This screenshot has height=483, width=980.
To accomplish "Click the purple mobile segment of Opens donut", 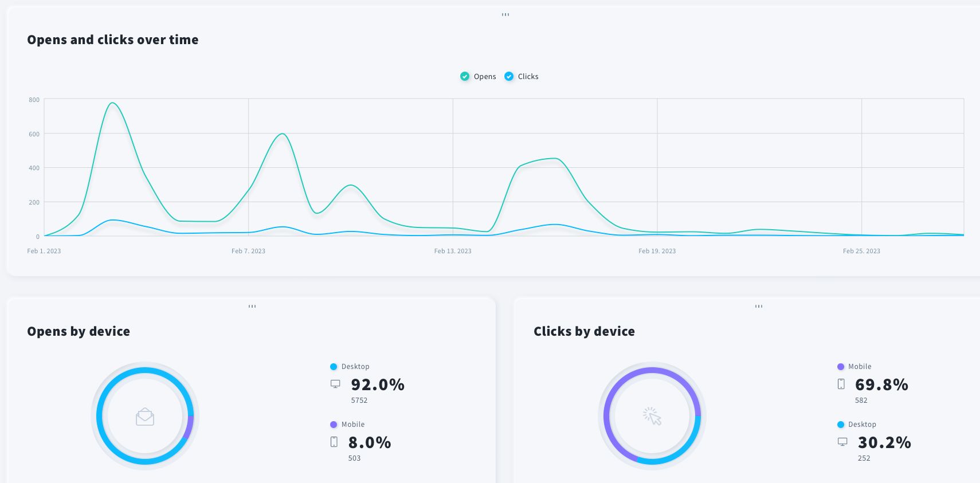I will coord(190,426).
